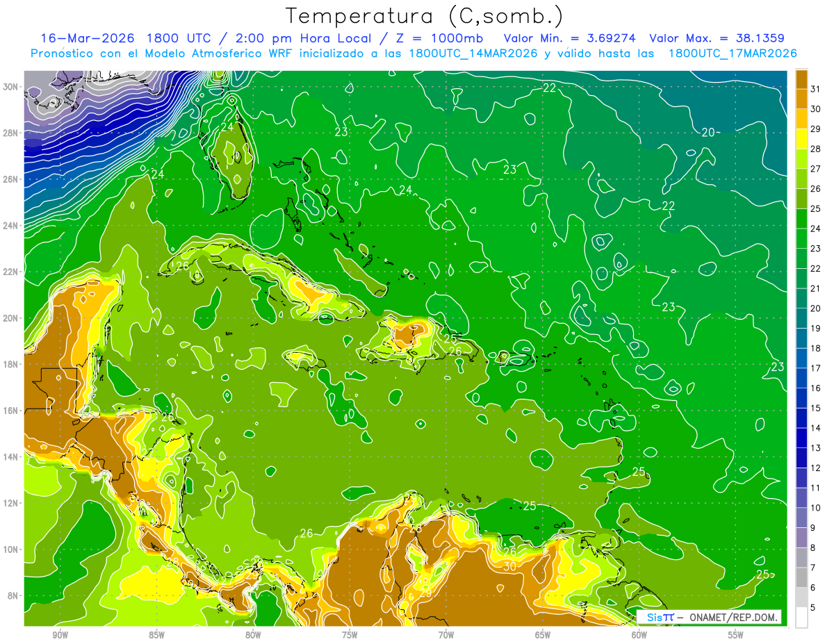
Task: Click the 60W longitude axis label
Action: (639, 635)
